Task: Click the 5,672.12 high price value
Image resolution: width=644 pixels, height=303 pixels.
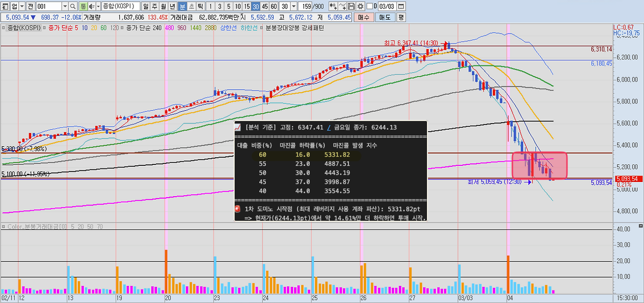Action: point(301,17)
